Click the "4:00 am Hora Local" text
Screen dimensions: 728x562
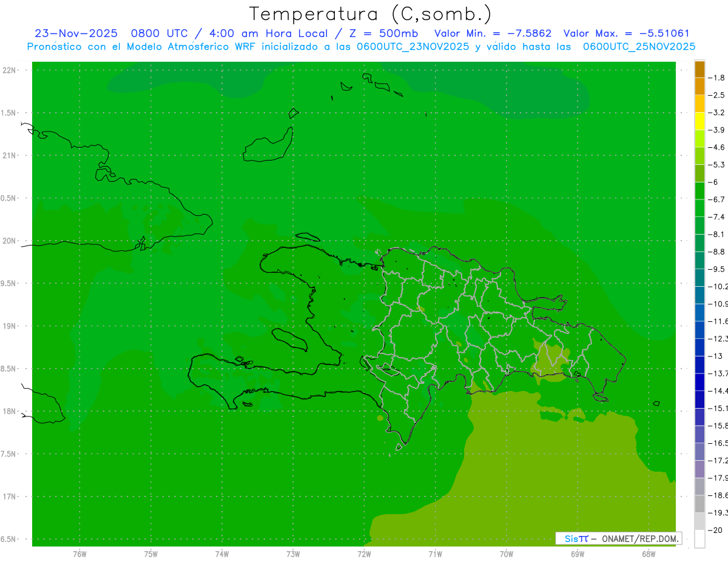pos(269,33)
